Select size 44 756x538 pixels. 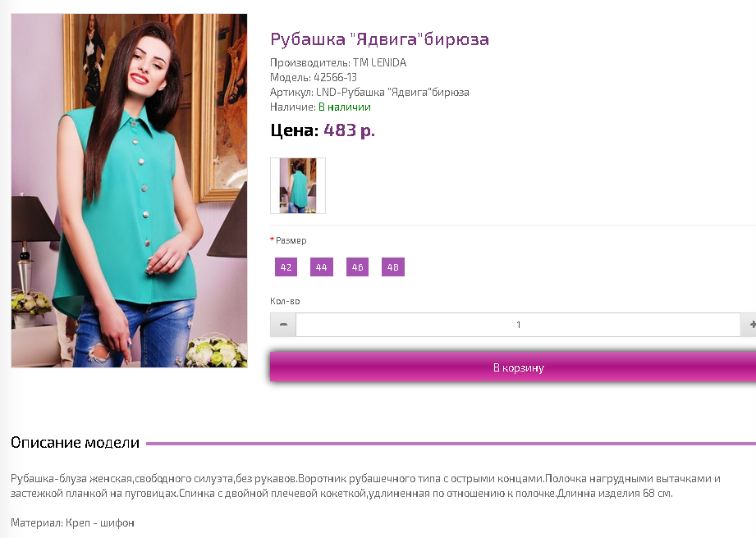(x=322, y=267)
